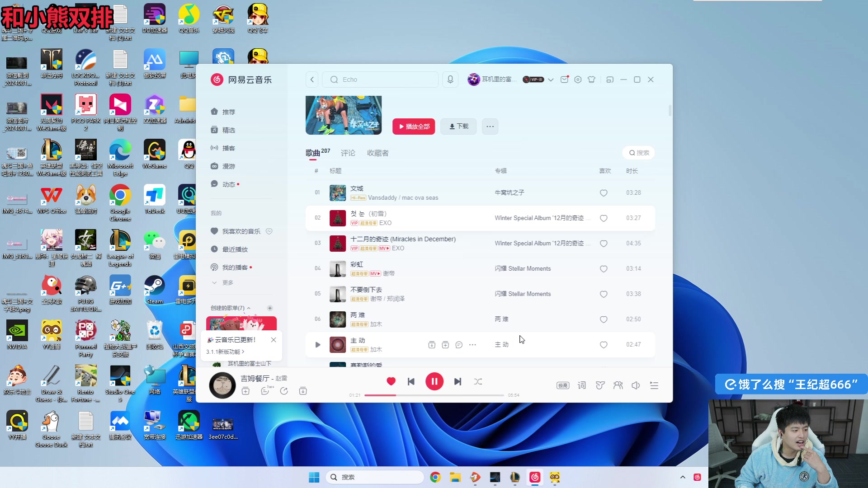Download the currently playing song
The height and width of the screenshot is (488, 868).
pyautogui.click(x=303, y=391)
